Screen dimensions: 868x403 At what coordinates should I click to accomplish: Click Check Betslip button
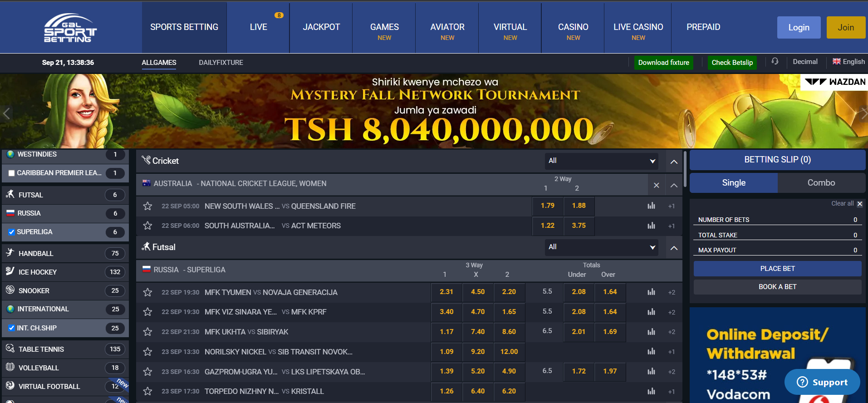point(732,63)
